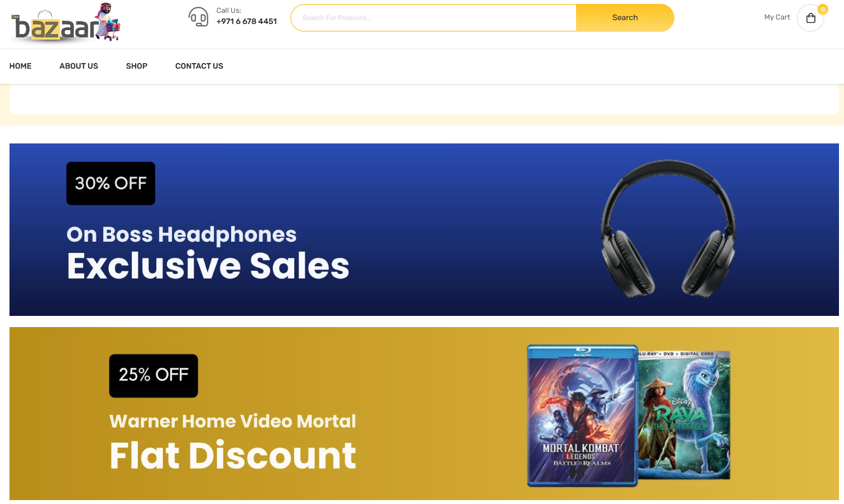The height and width of the screenshot is (504, 844).
Task: Click the 30% OFF badge
Action: pyautogui.click(x=111, y=183)
